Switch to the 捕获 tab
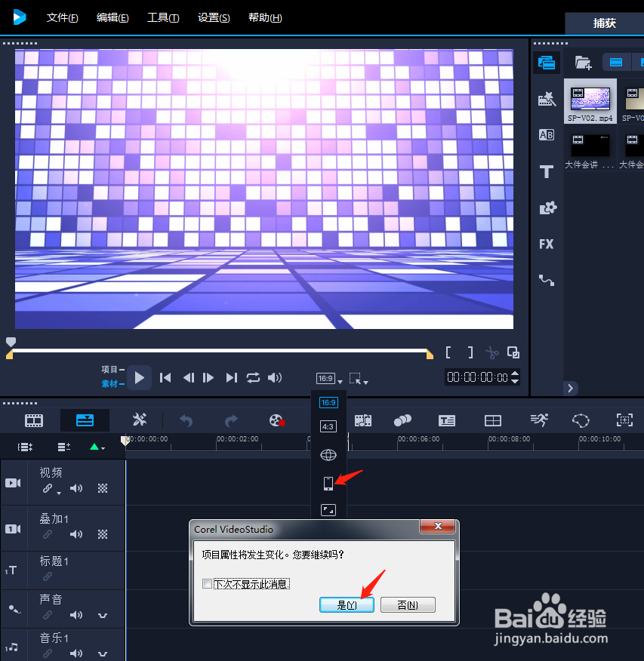644x661 pixels. [x=604, y=23]
